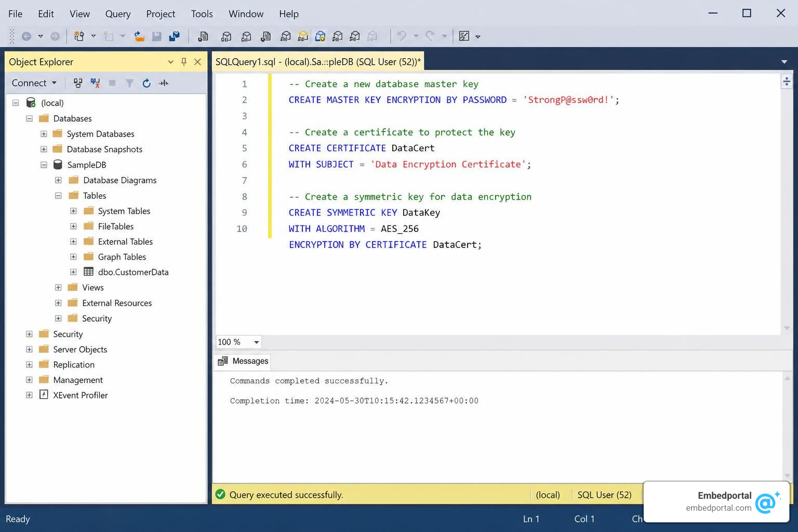
Task: Toggle the editor split handle at top right
Action: pos(787,82)
